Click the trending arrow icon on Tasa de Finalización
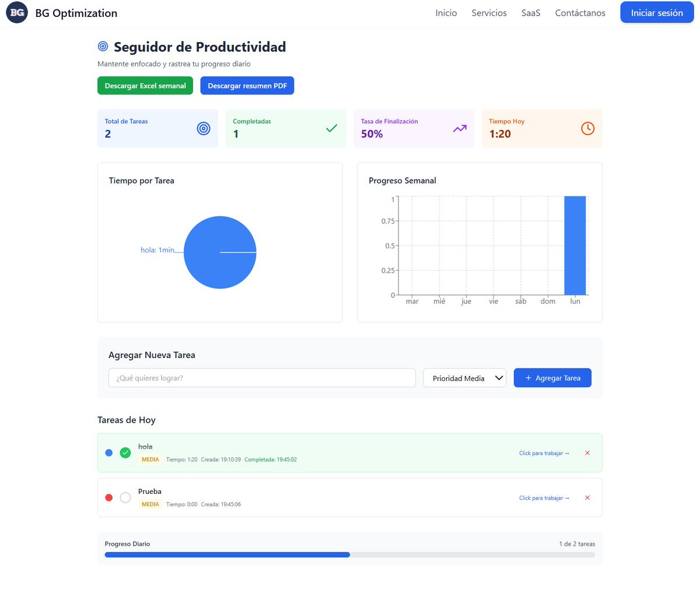The width and height of the screenshot is (700, 600). tap(459, 128)
